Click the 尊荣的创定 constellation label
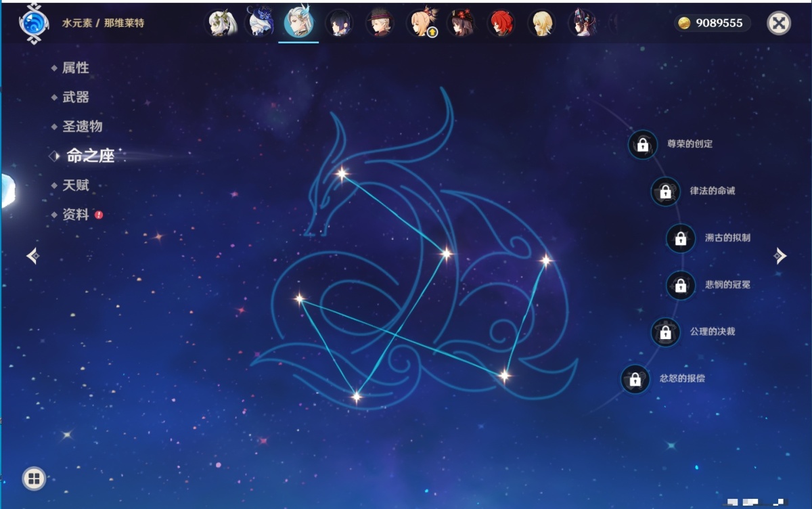The image size is (812, 509). tap(690, 144)
